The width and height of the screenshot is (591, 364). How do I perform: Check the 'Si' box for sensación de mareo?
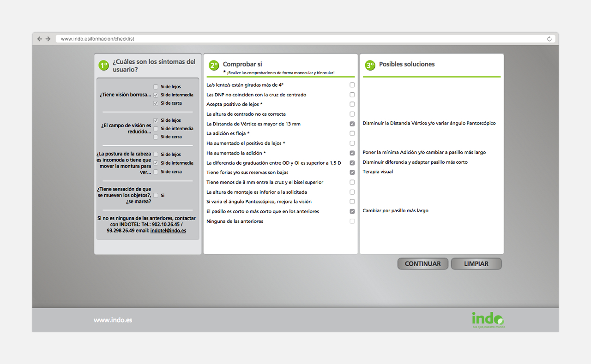[156, 195]
